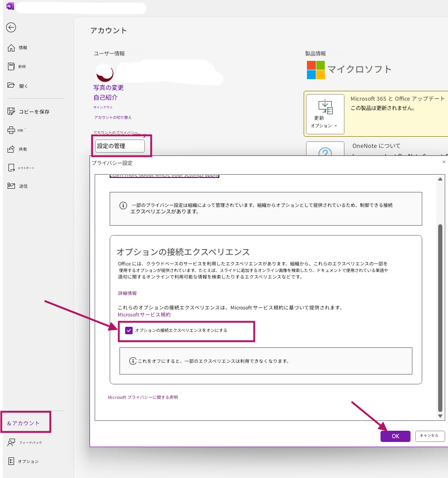Click the 送信 send icon

tap(11, 186)
